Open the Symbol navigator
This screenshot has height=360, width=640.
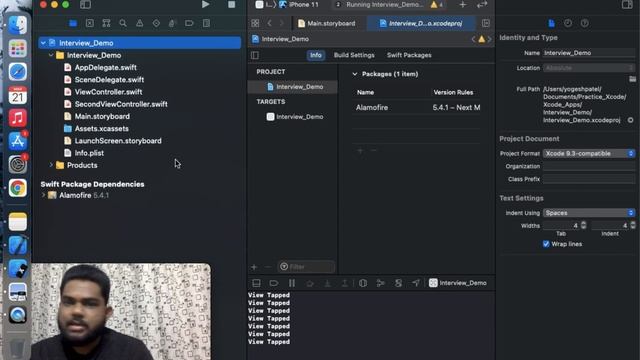[x=107, y=23]
